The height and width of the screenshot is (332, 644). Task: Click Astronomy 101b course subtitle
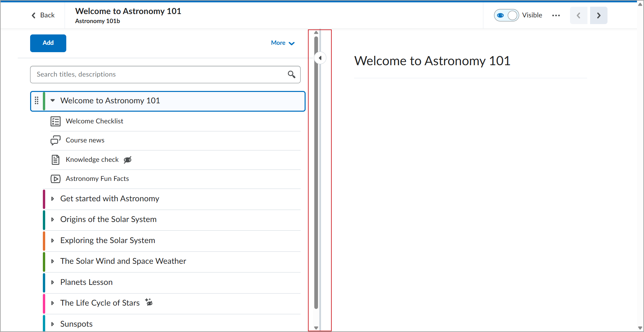click(97, 21)
